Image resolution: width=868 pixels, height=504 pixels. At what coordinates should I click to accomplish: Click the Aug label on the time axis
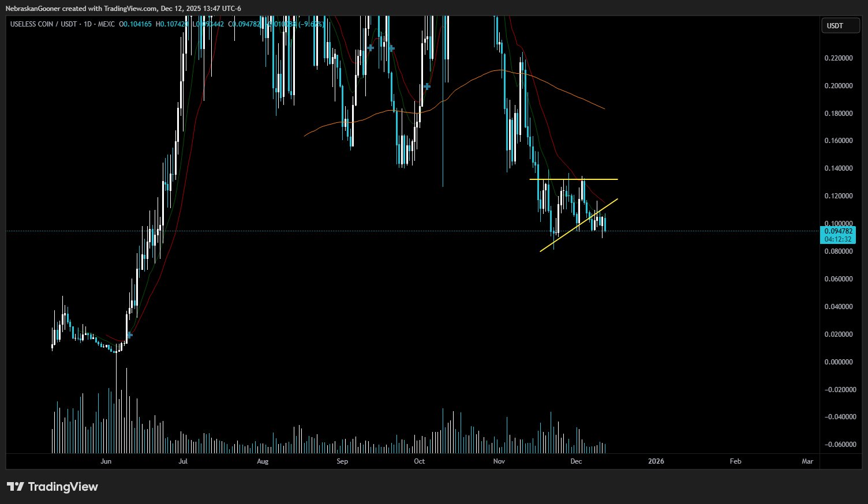(x=263, y=461)
